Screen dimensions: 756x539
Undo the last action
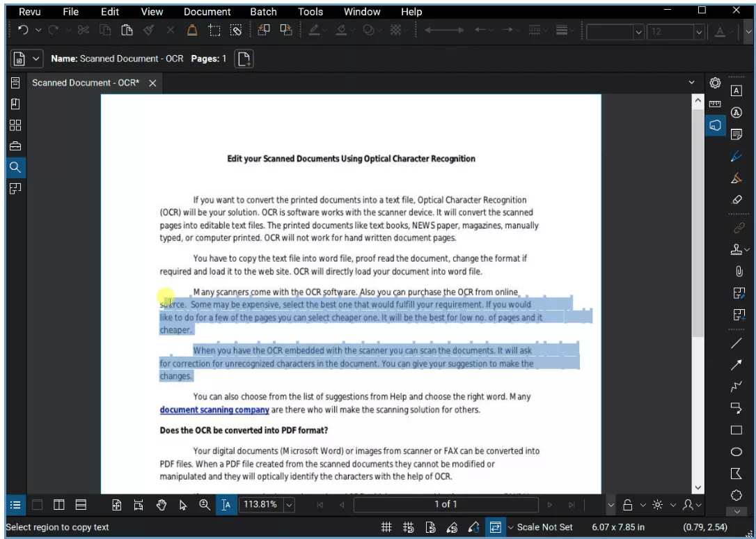tap(22, 30)
